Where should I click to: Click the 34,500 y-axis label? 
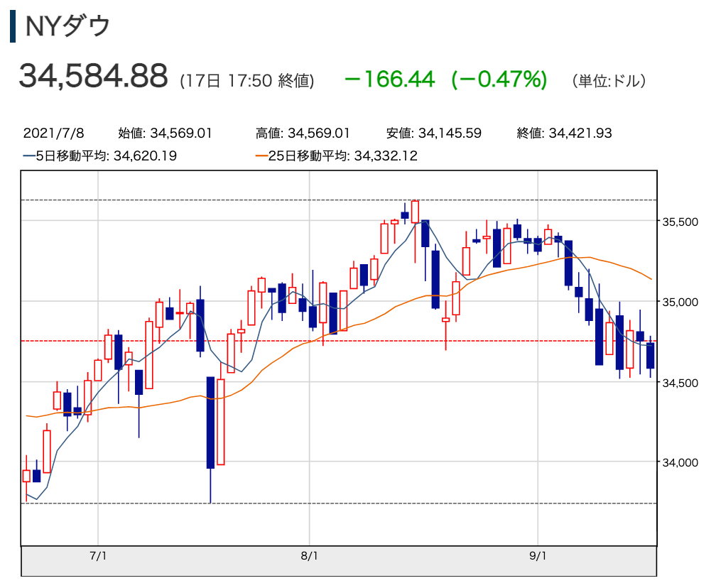[680, 383]
